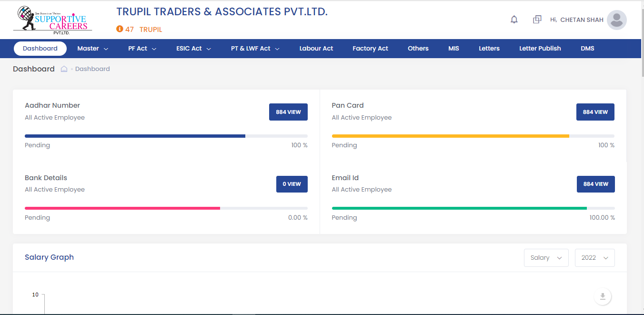Click the Pan Card card title
This screenshot has height=315, width=644.
[x=348, y=105]
